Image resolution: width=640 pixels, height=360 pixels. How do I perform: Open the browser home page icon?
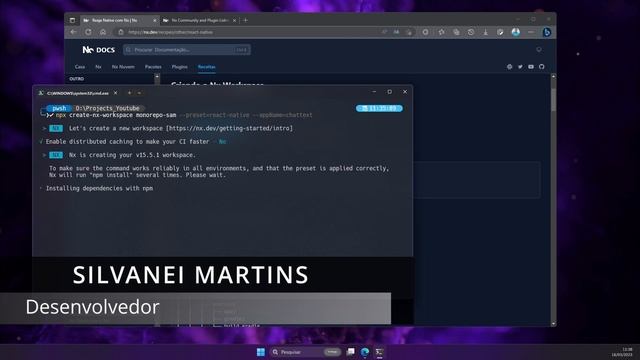click(103, 32)
